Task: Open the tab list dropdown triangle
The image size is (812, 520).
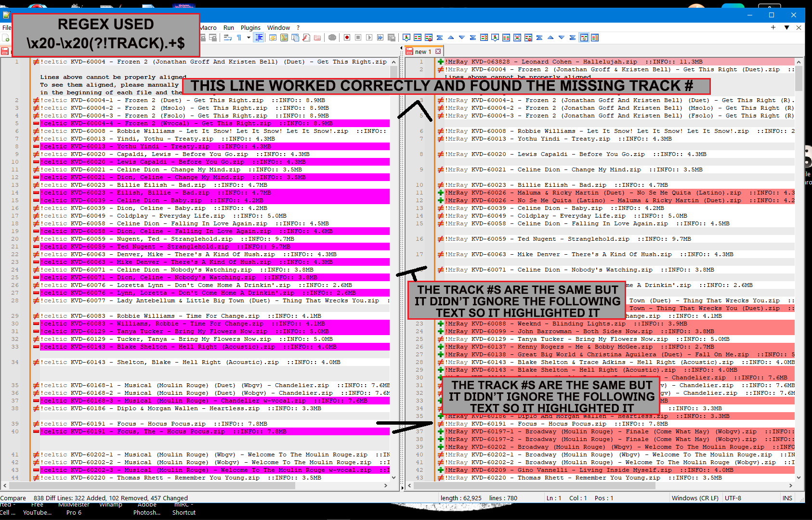Action: (786, 27)
